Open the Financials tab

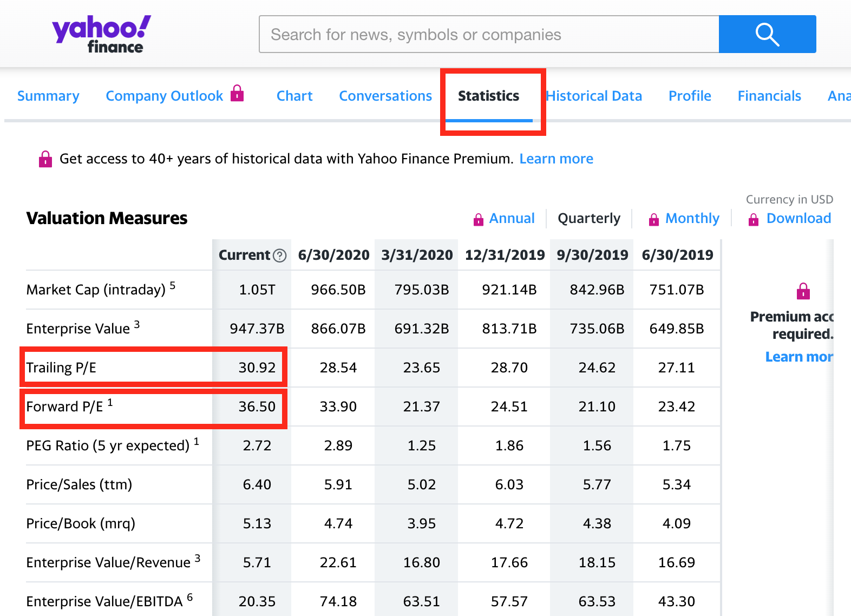(769, 96)
